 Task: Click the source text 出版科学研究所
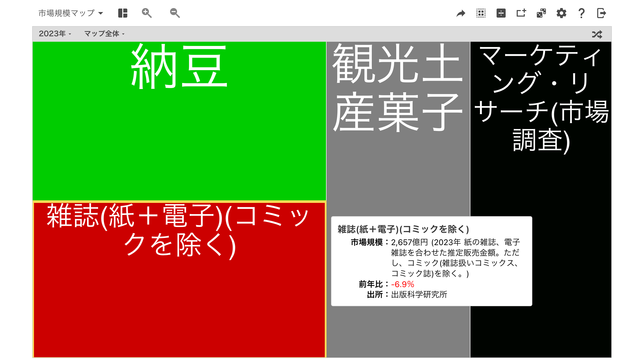pos(419,294)
